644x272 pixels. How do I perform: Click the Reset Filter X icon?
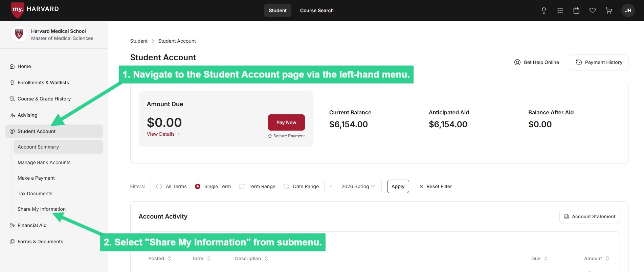pyautogui.click(x=421, y=186)
